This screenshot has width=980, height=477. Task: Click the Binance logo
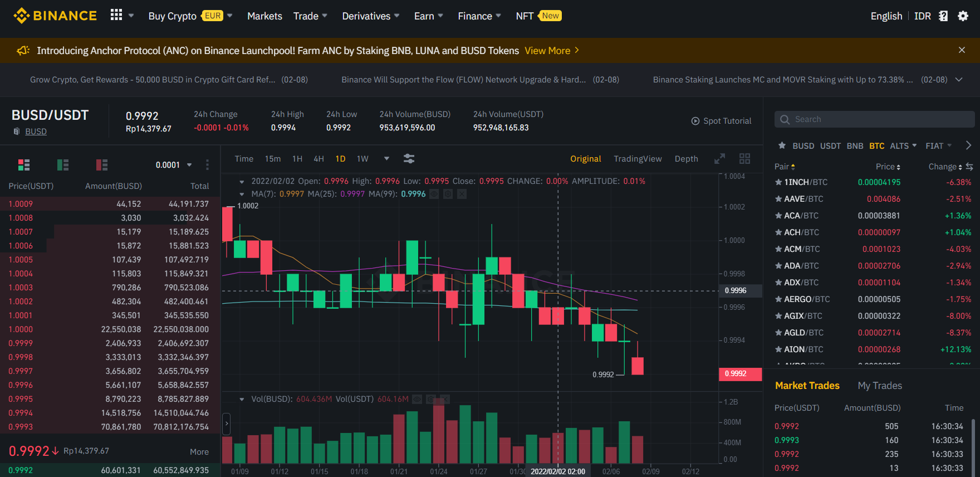pos(55,16)
